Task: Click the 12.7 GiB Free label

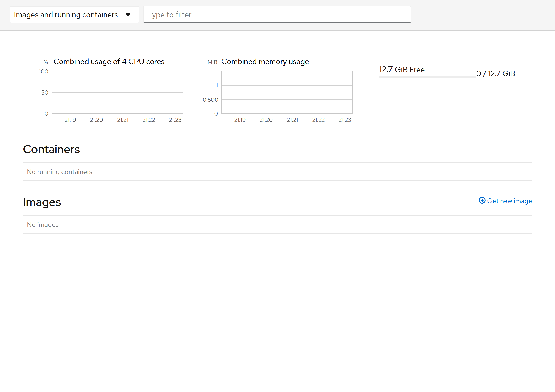Action: [401, 70]
